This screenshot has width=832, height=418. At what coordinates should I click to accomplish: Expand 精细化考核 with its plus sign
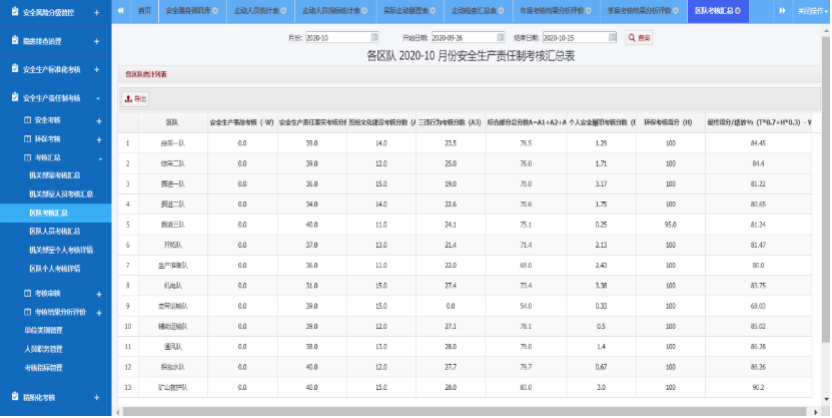[97, 397]
